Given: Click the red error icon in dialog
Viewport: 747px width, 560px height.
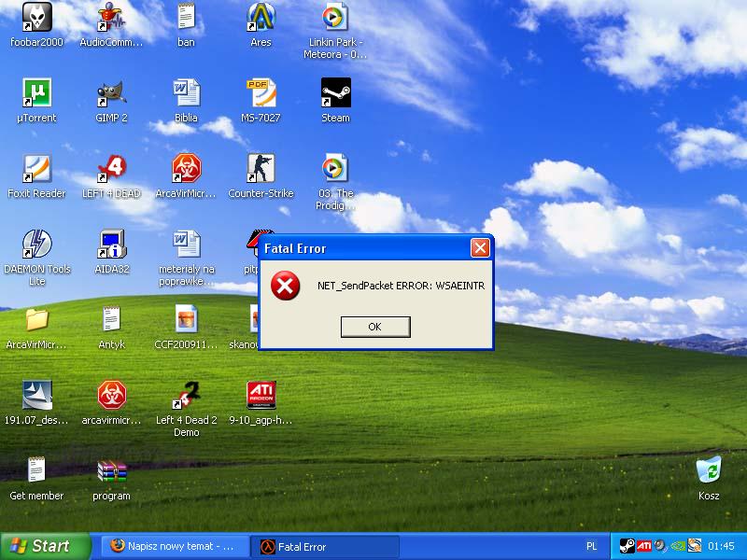Looking at the screenshot, I should (x=286, y=286).
